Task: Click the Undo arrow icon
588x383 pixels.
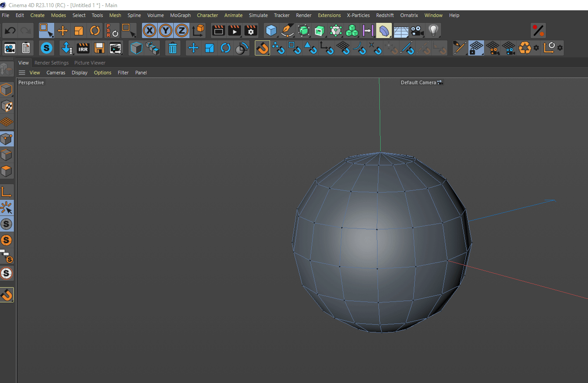Action: point(10,30)
